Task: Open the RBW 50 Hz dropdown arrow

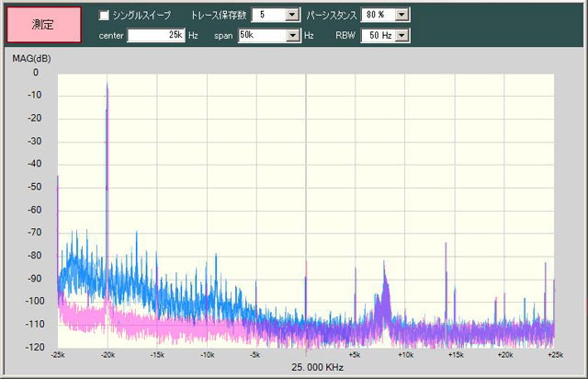Action: (x=401, y=36)
